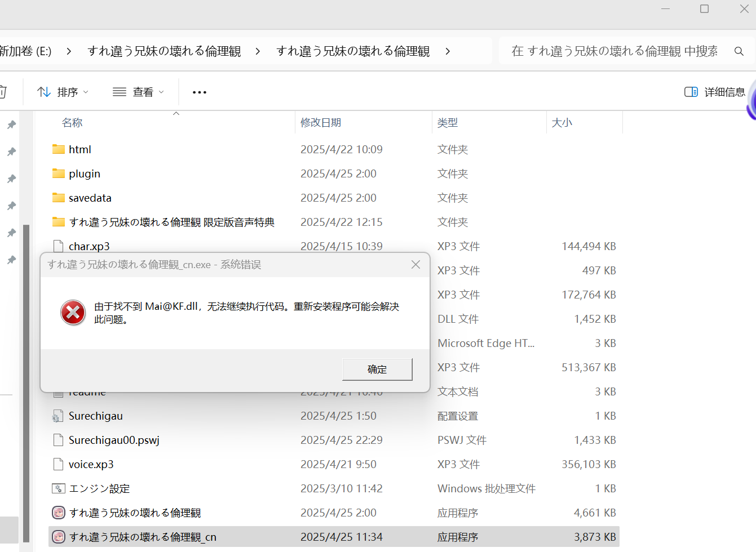The image size is (756, 552).
Task: Click the search magnifier icon
Action: (x=739, y=51)
